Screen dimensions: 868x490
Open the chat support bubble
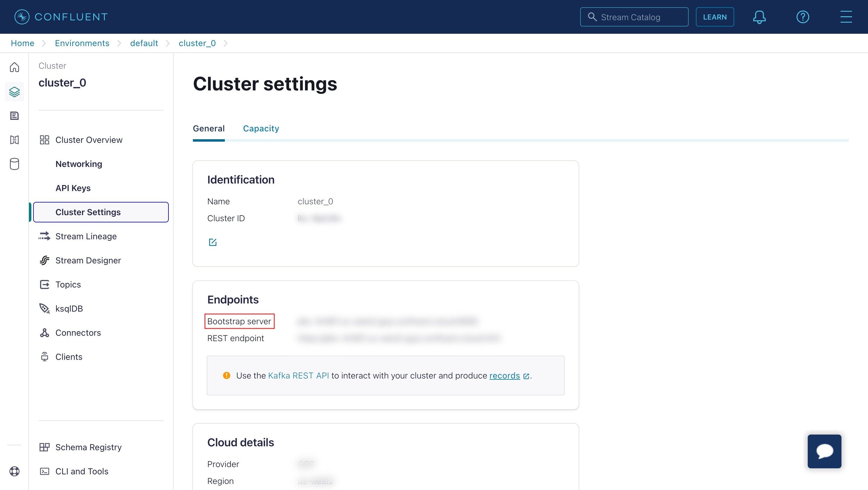coord(824,451)
